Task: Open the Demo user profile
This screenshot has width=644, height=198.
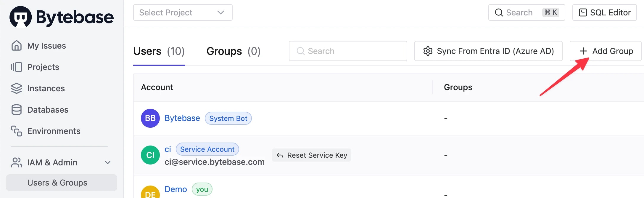Action: click(x=176, y=189)
